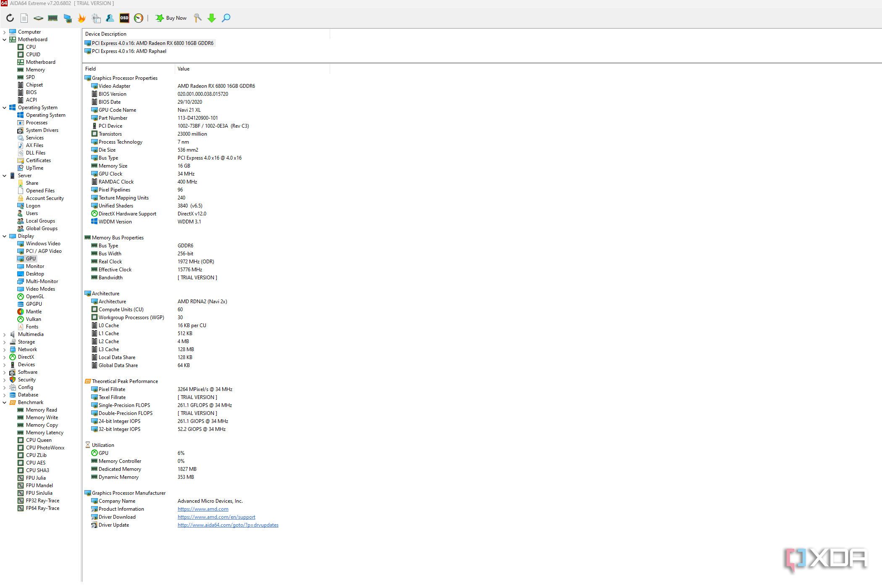
Task: Select Local Groups in the tree
Action: tap(36, 221)
